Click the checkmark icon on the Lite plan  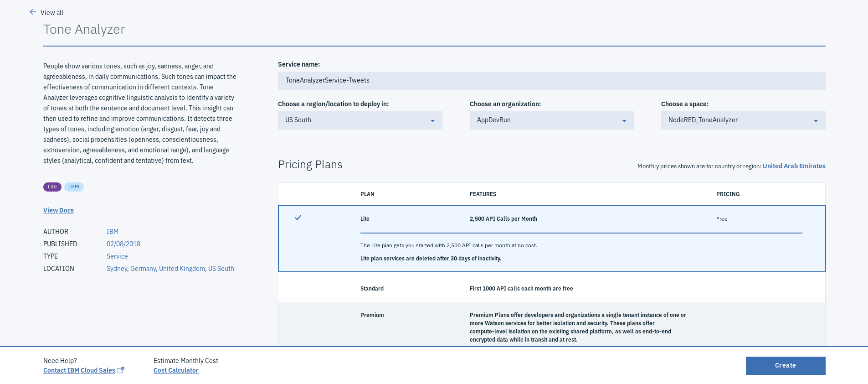pyautogui.click(x=298, y=218)
